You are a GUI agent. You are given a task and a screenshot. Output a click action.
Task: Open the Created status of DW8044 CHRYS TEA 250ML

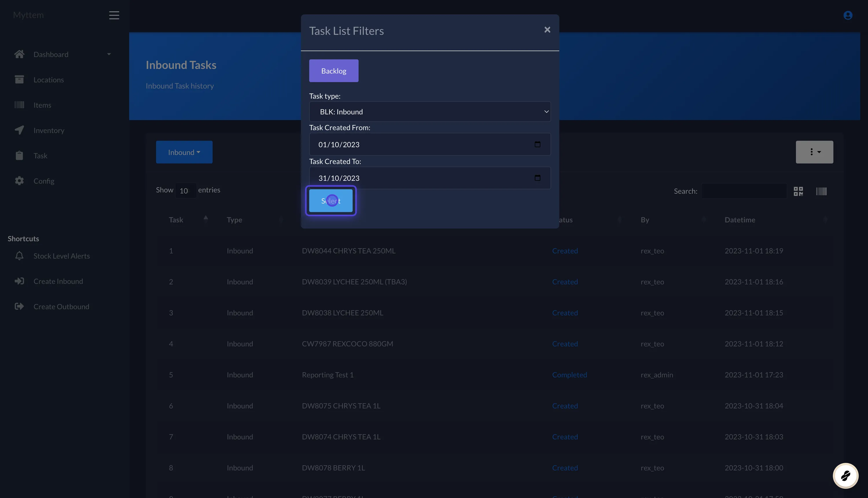(x=565, y=251)
